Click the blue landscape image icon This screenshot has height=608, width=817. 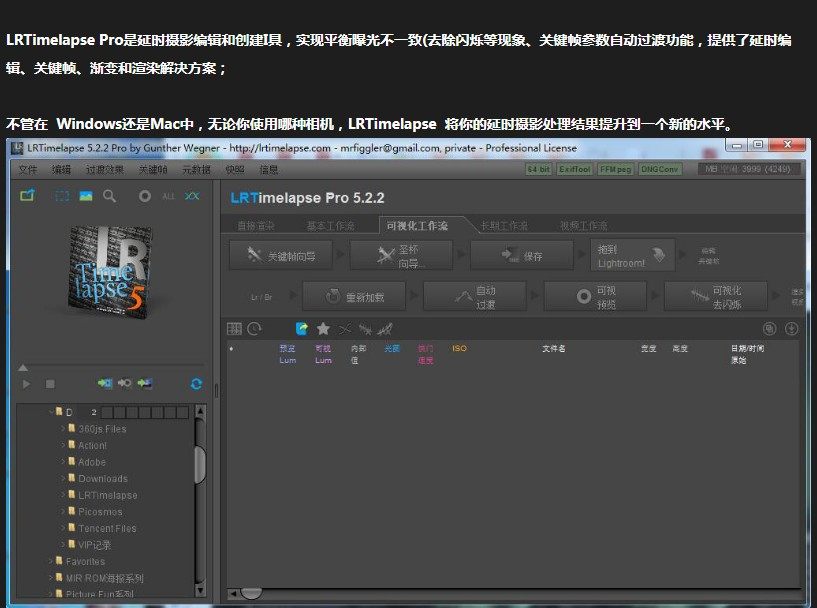[86, 196]
